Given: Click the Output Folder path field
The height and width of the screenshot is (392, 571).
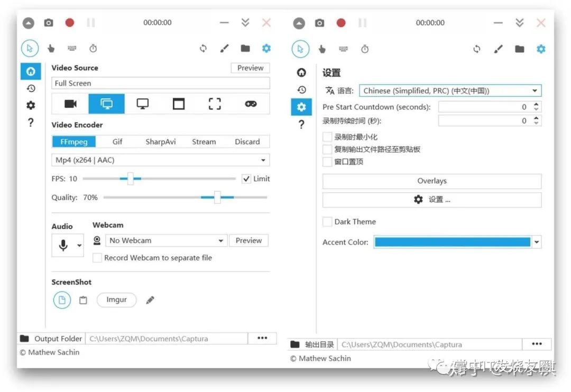Looking at the screenshot, I should [167, 339].
